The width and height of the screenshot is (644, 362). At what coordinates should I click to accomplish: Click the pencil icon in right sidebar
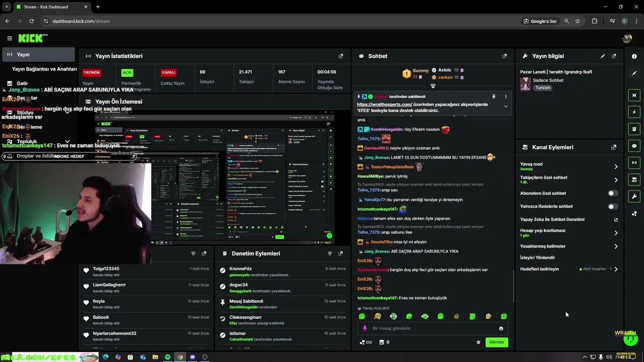pos(634,73)
